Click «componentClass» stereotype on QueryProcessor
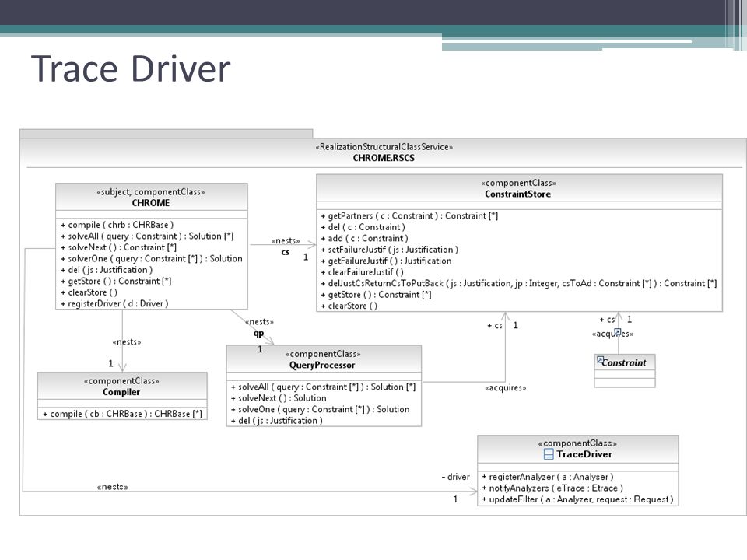The height and width of the screenshot is (560, 747). 323,354
